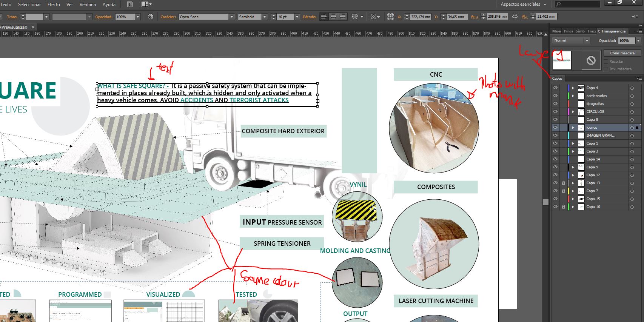644x322 pixels.
Task: Open the font family dropdown
Action: (x=232, y=17)
